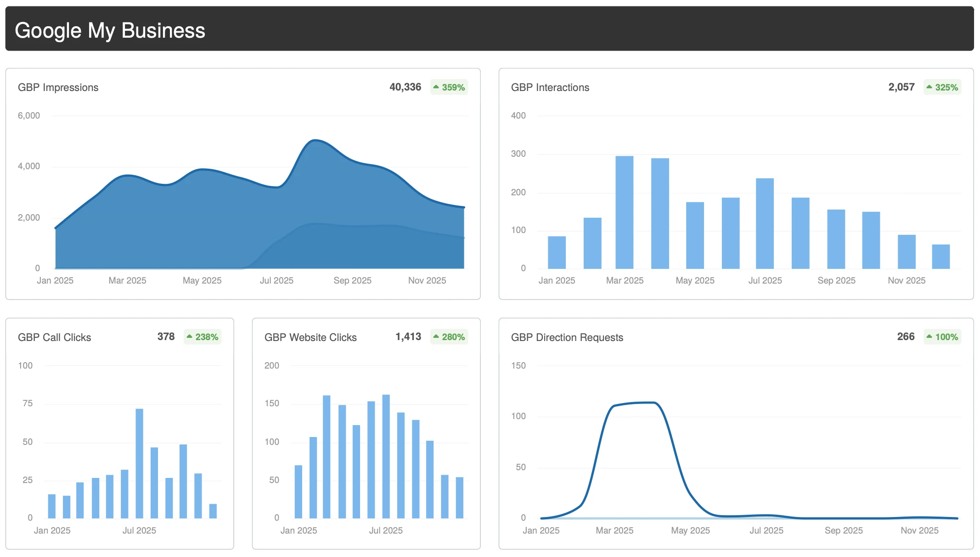
Task: Click the GBP Impressions 359% change badge
Action: click(x=449, y=87)
